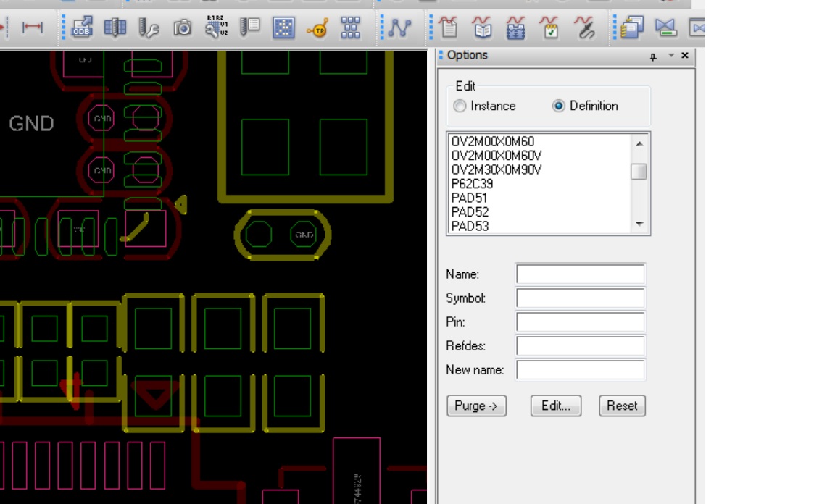Select PAD52 in padstack list
The width and height of the screenshot is (835, 504).
coord(470,212)
